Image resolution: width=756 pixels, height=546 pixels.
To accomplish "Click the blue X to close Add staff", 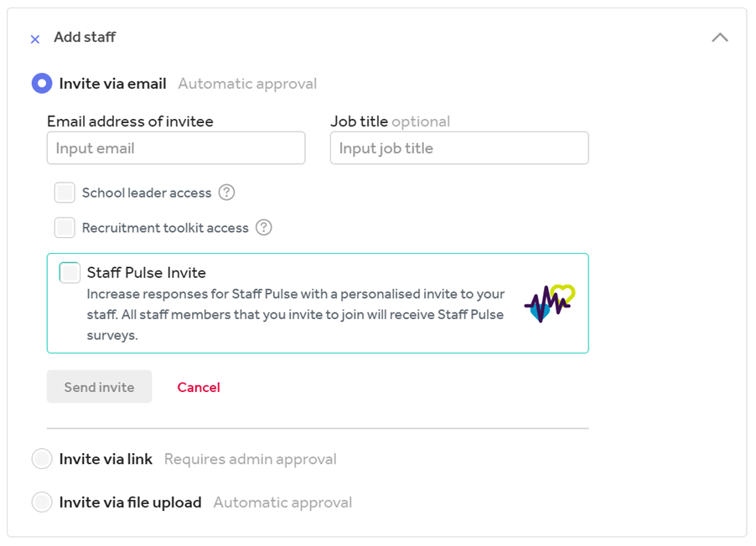I will 34,39.
